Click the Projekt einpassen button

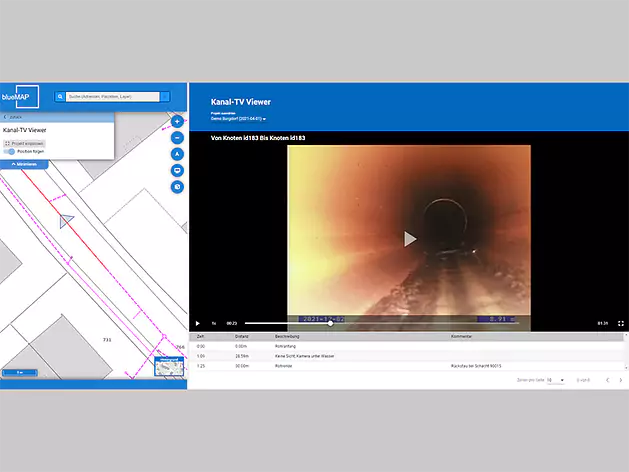tap(23, 143)
